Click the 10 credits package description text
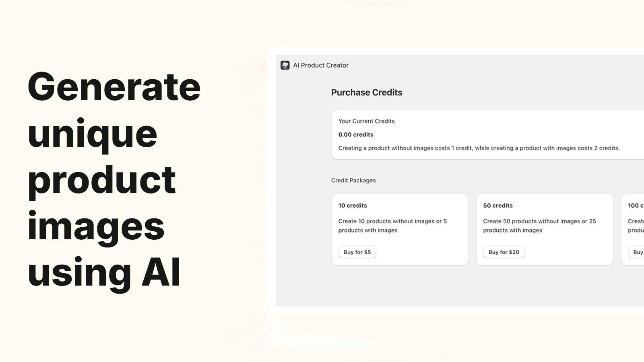The width and height of the screenshot is (644, 362). pos(392,226)
